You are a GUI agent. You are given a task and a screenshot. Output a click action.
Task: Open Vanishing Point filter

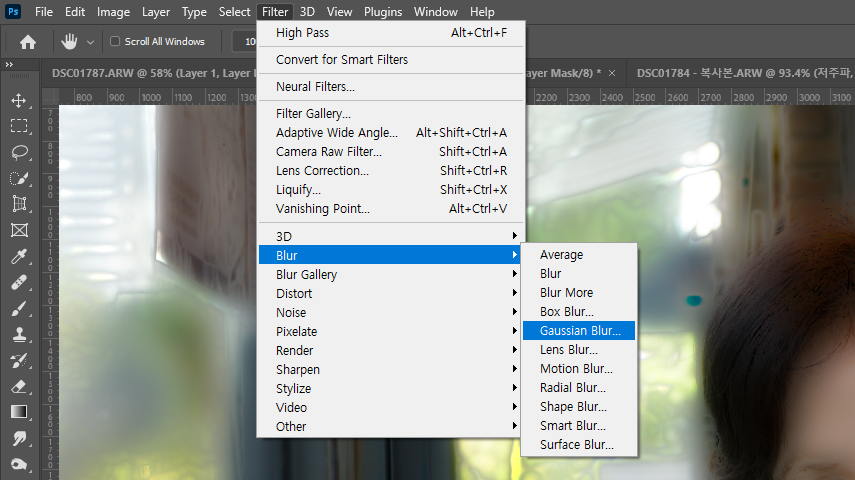[x=391, y=209]
